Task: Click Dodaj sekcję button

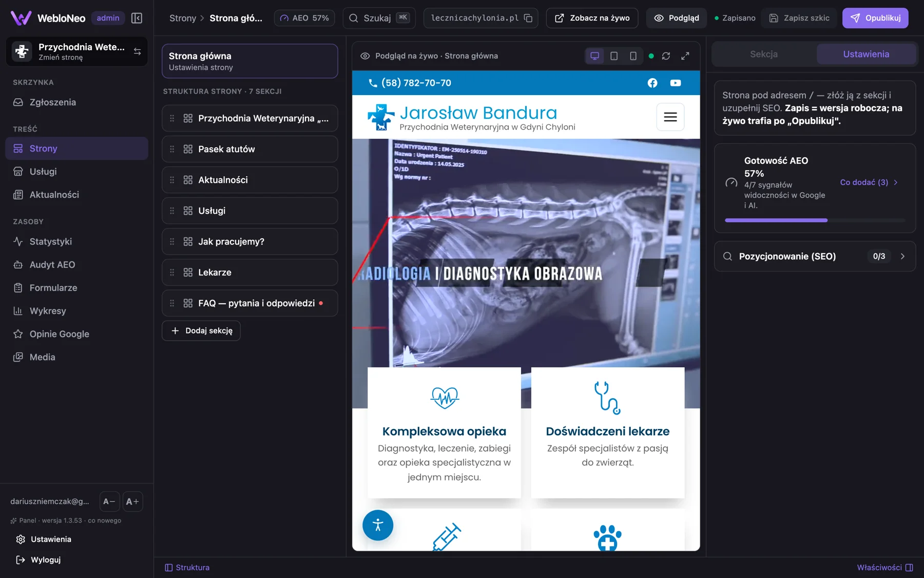Action: (x=201, y=330)
